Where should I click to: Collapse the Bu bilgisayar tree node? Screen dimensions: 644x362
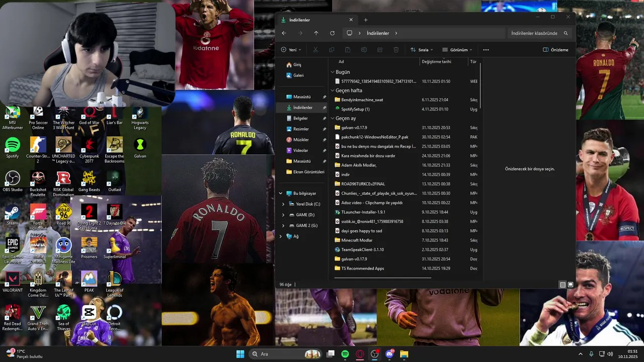[281, 193]
